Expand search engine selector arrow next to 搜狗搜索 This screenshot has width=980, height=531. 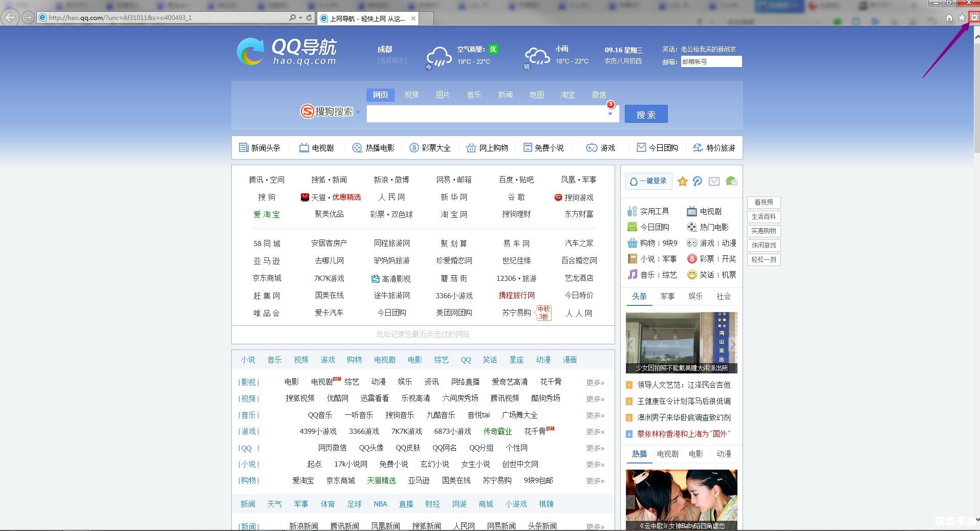pos(358,112)
